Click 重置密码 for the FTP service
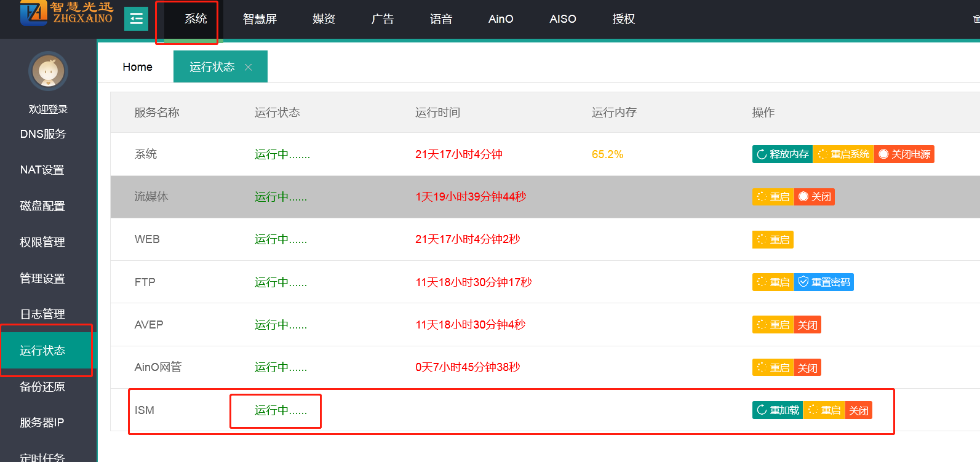This screenshot has height=462, width=980. pyautogui.click(x=824, y=282)
